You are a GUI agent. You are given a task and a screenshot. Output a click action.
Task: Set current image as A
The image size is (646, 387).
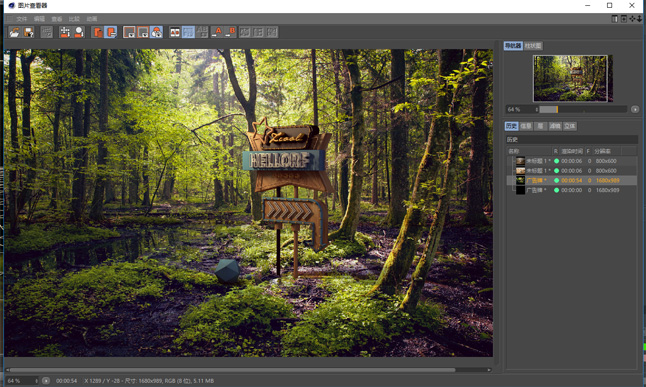(x=217, y=32)
